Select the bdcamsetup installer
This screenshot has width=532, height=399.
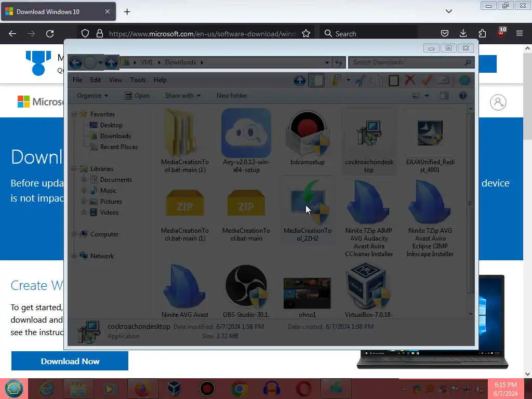pos(308,138)
